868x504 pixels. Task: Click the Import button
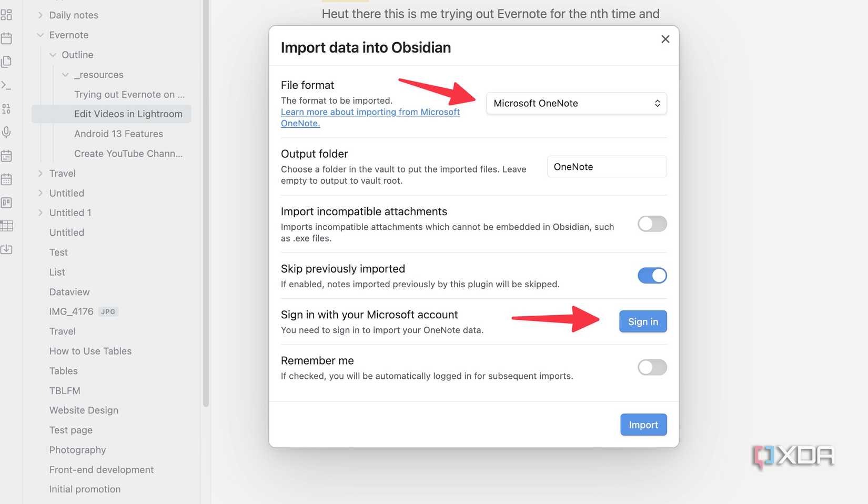(x=643, y=425)
